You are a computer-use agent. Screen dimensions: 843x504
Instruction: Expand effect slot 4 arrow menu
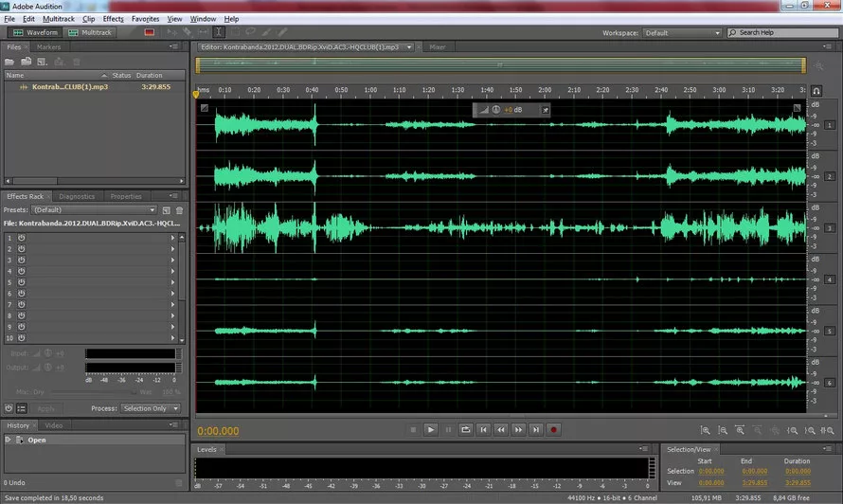tap(172, 271)
